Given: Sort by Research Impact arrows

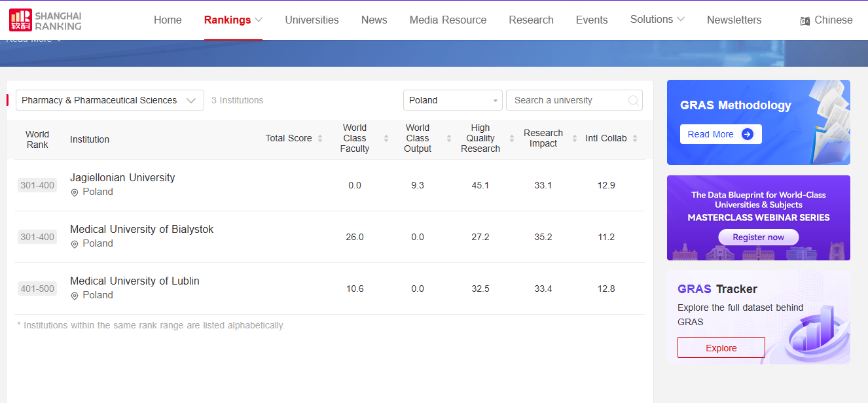Looking at the screenshot, I should coord(575,138).
